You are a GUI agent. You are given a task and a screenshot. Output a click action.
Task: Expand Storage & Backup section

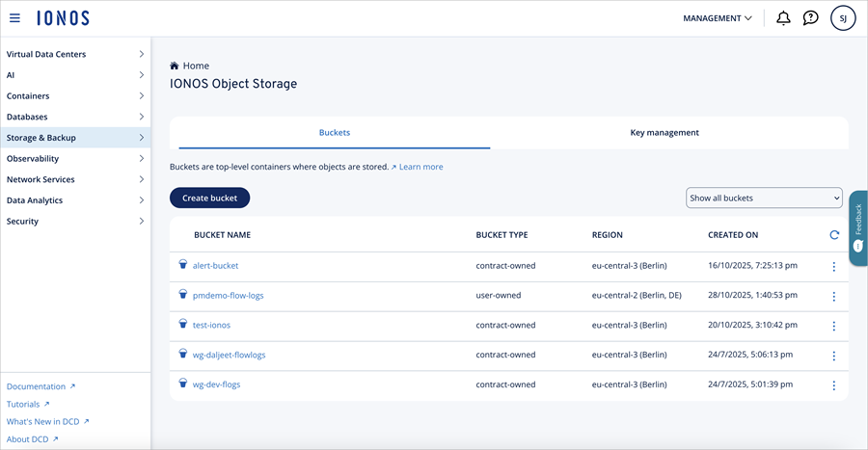(75, 138)
